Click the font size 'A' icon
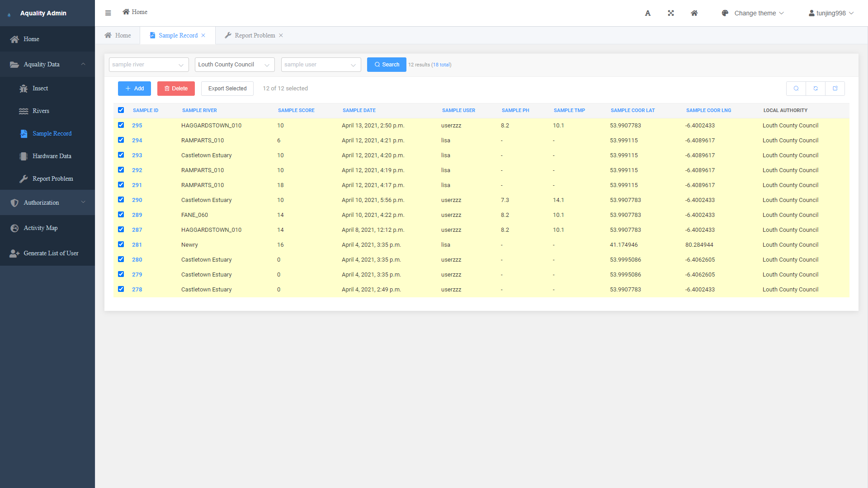This screenshot has width=868, height=488. 648,13
